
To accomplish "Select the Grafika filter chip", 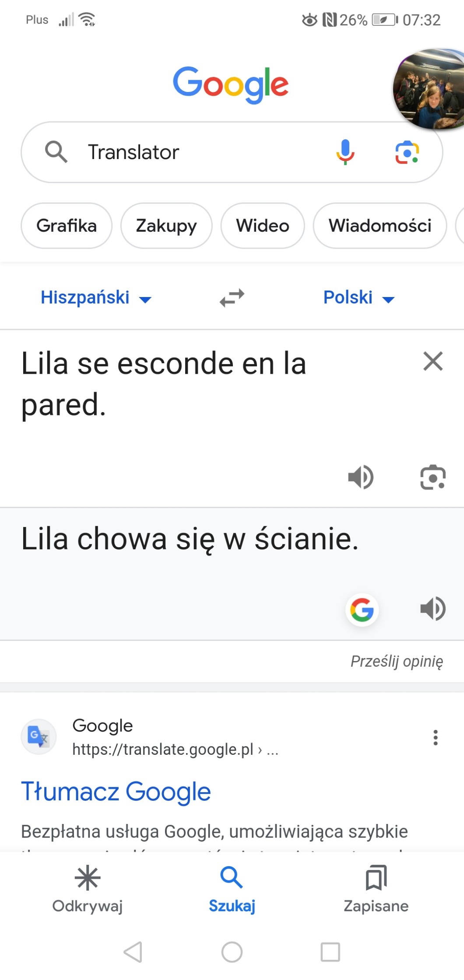I will pyautogui.click(x=67, y=226).
